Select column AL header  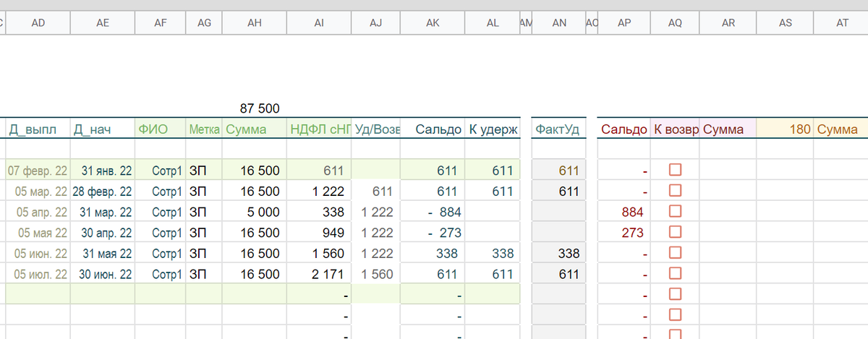(x=493, y=23)
